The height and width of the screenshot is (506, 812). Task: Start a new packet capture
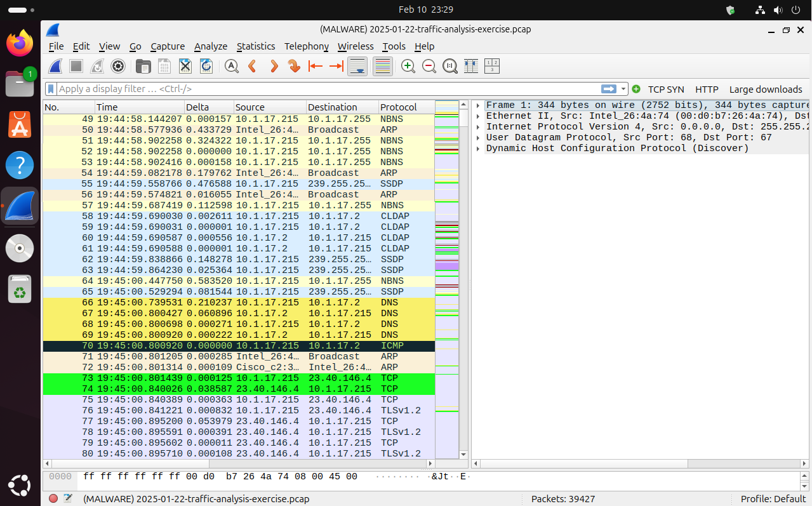(x=53, y=66)
